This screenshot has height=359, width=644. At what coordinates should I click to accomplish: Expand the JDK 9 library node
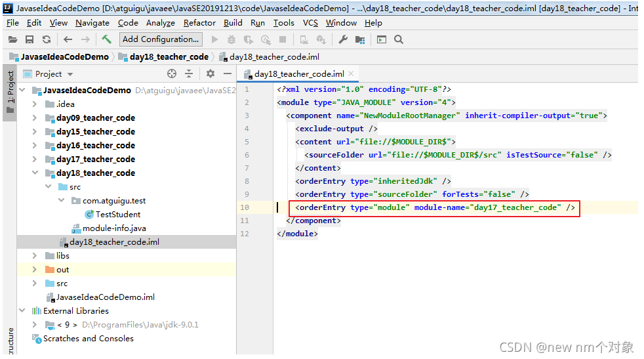(35, 324)
